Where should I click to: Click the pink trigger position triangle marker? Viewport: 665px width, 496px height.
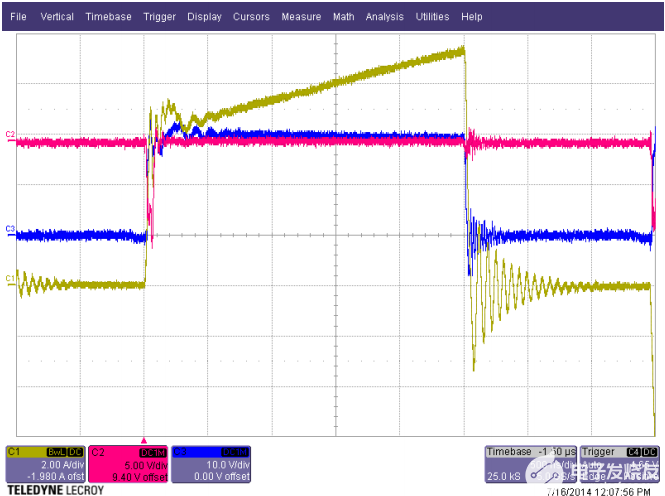144,440
